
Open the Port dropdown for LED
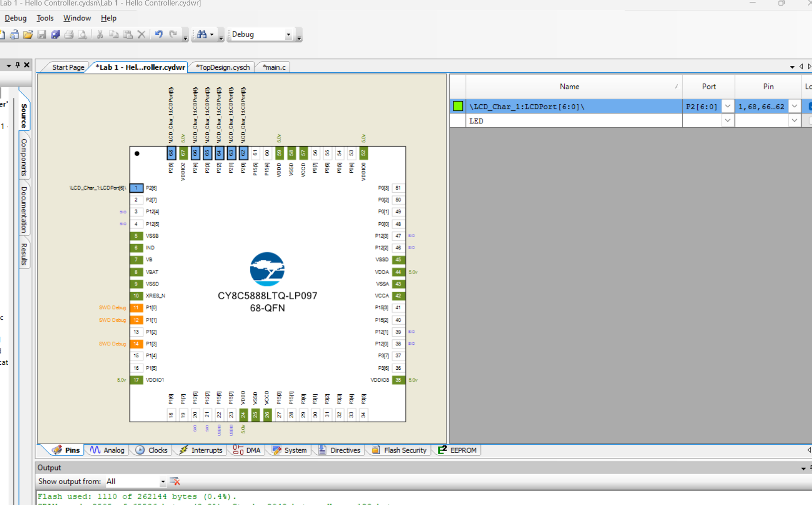pyautogui.click(x=728, y=121)
